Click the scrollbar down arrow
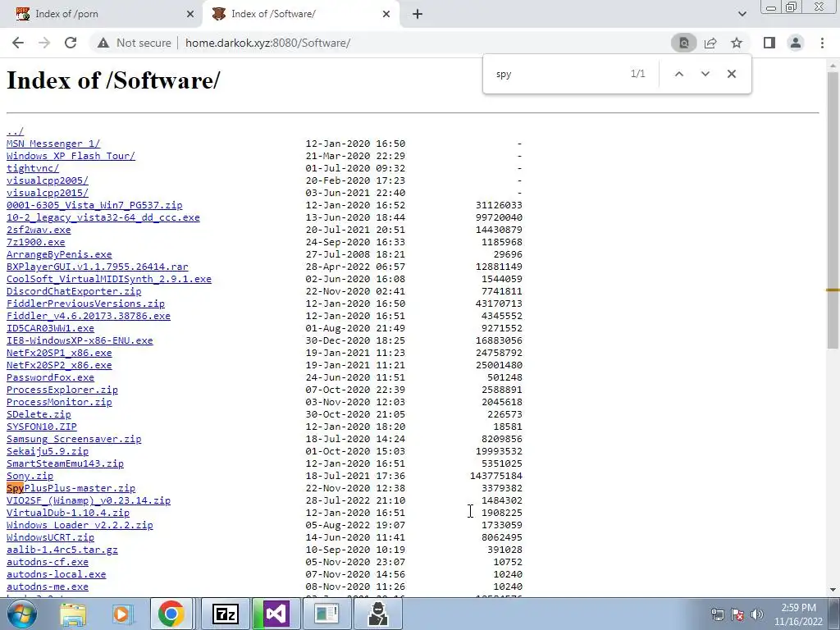Screen dimensions: 840x630 click(833, 589)
